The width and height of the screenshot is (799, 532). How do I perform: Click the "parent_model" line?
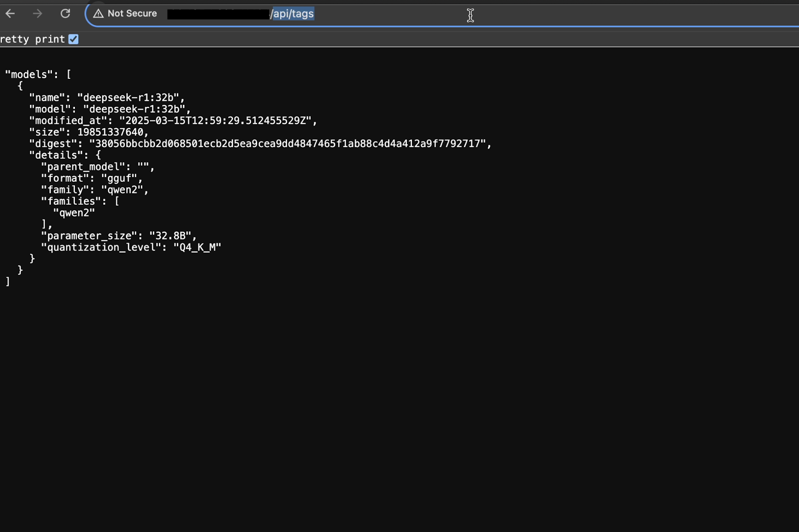(x=98, y=166)
